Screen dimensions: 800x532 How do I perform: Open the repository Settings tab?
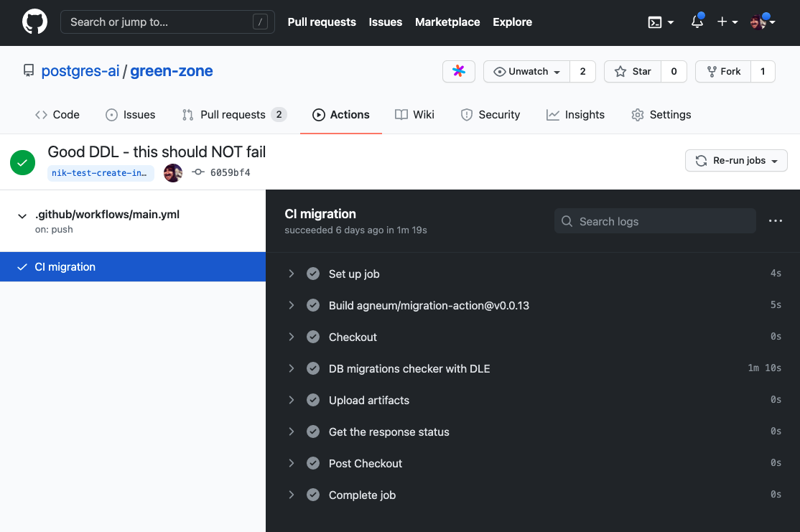661,115
